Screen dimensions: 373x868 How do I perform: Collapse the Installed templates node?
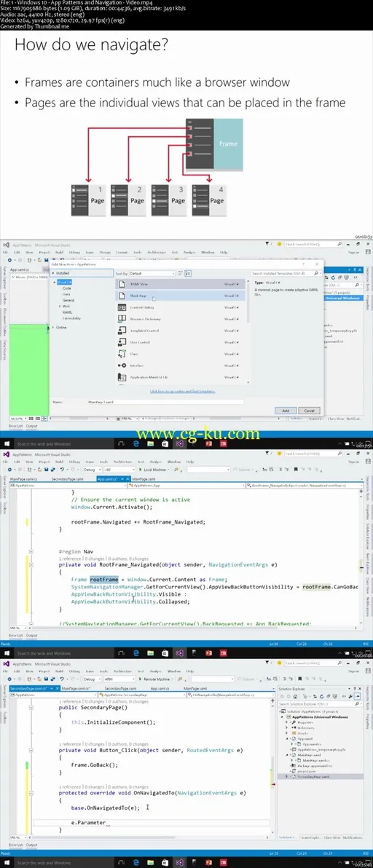[x=54, y=273]
